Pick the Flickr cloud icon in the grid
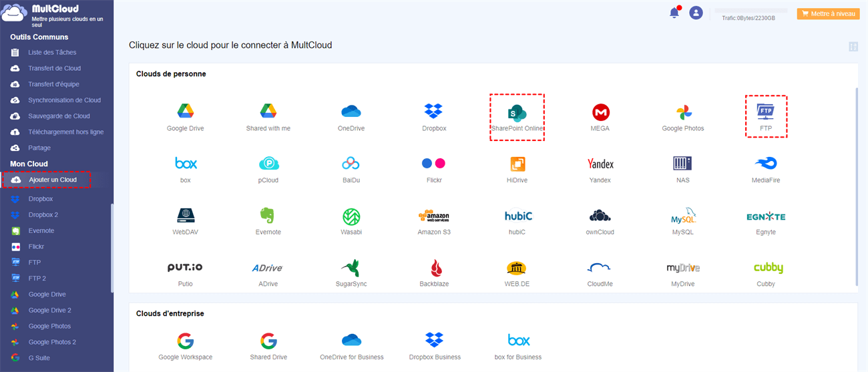 [434, 163]
